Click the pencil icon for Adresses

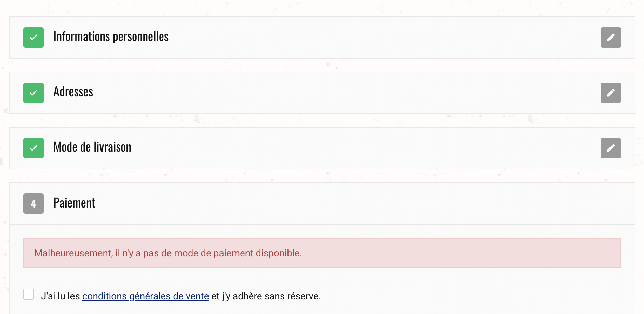click(x=611, y=93)
